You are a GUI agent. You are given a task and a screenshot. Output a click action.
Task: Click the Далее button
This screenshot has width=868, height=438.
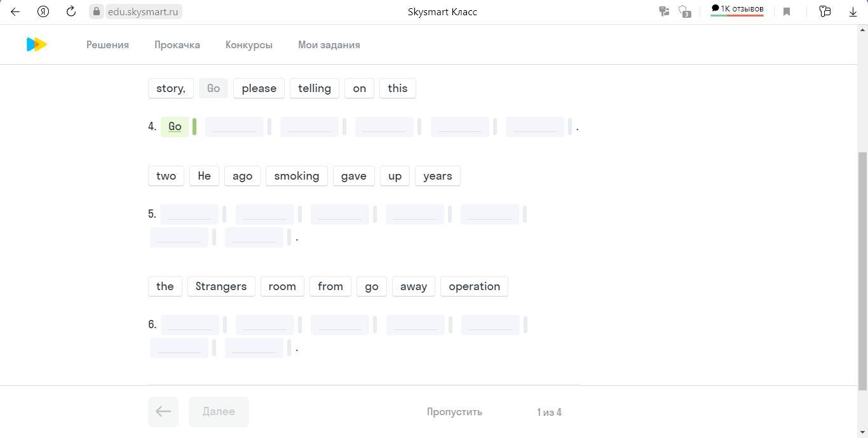pos(219,412)
